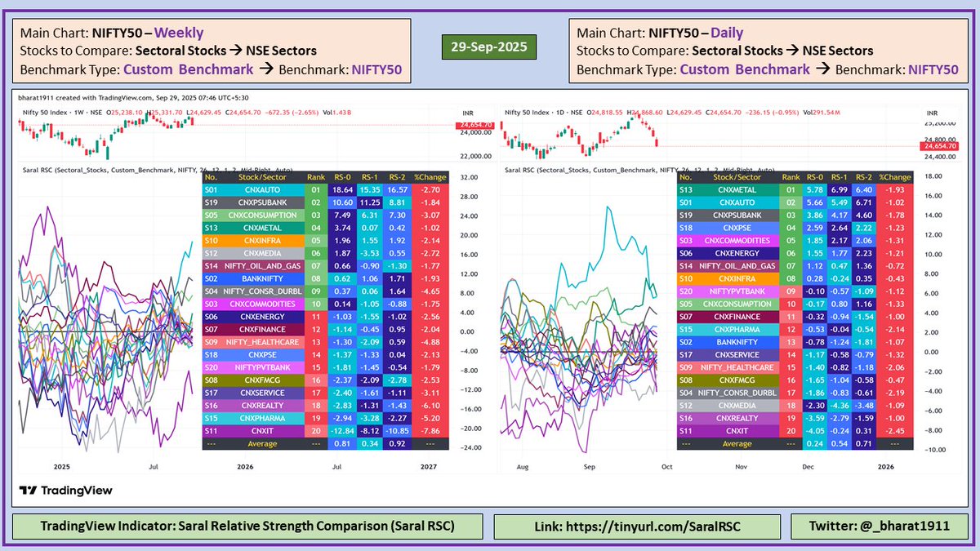Viewport: 980px width, 551px height.
Task: Select CNXIT rank 20 row in the weekly table
Action: click(325, 430)
